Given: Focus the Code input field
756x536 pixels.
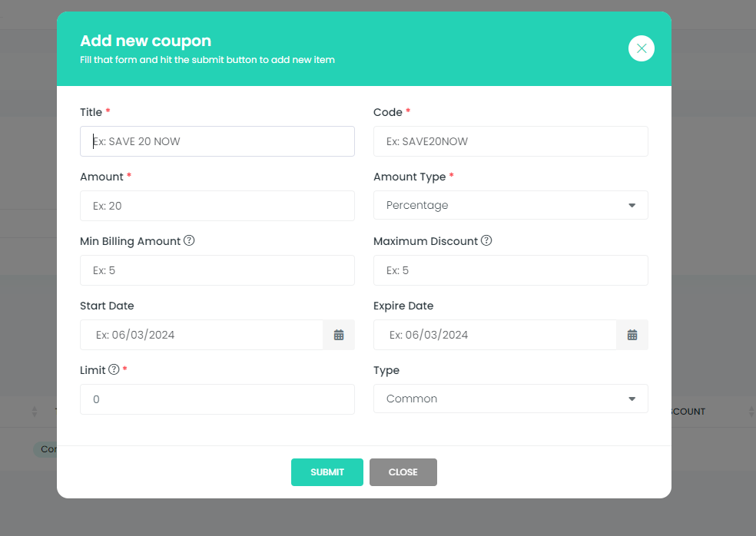Looking at the screenshot, I should [x=511, y=141].
